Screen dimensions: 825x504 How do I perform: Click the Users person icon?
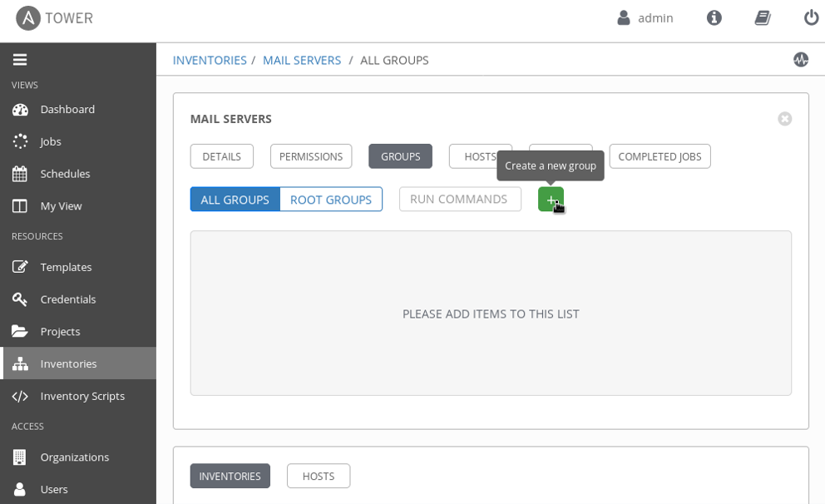19,489
